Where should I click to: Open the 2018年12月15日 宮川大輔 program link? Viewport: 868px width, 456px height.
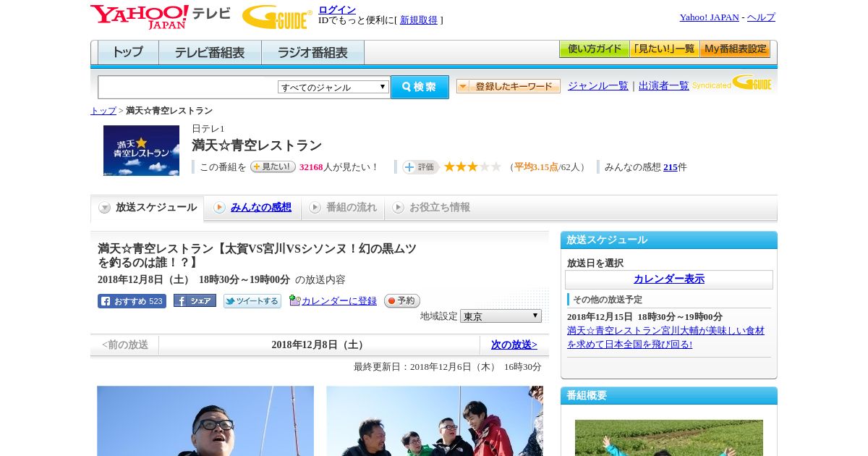pyautogui.click(x=665, y=337)
